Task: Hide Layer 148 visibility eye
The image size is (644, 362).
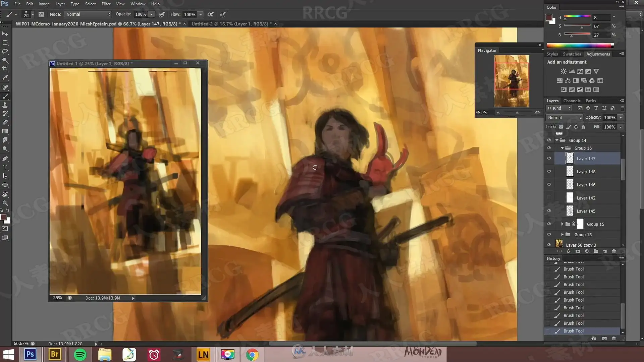Action: 549,171
